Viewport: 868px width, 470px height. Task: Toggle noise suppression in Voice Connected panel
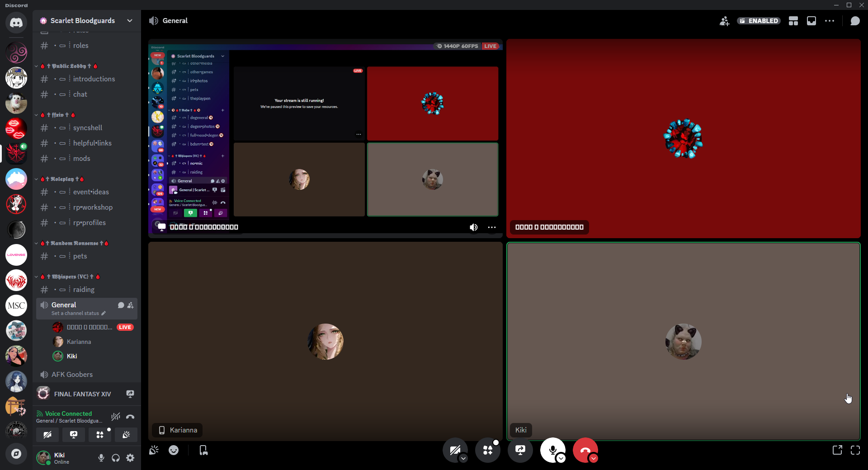[x=116, y=417]
